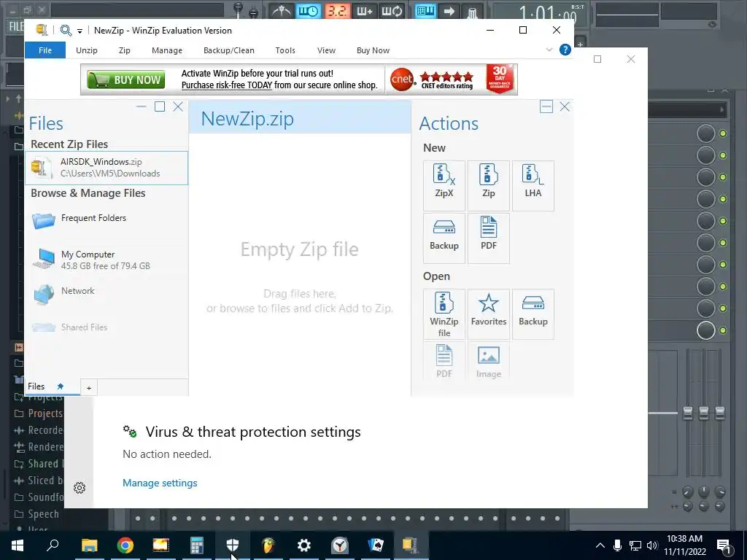Click the WinZip taskbar icon
Screen dimensions: 747x560
411,545
